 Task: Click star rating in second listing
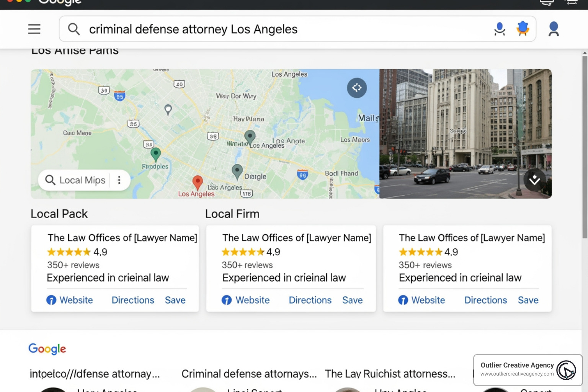point(243,252)
